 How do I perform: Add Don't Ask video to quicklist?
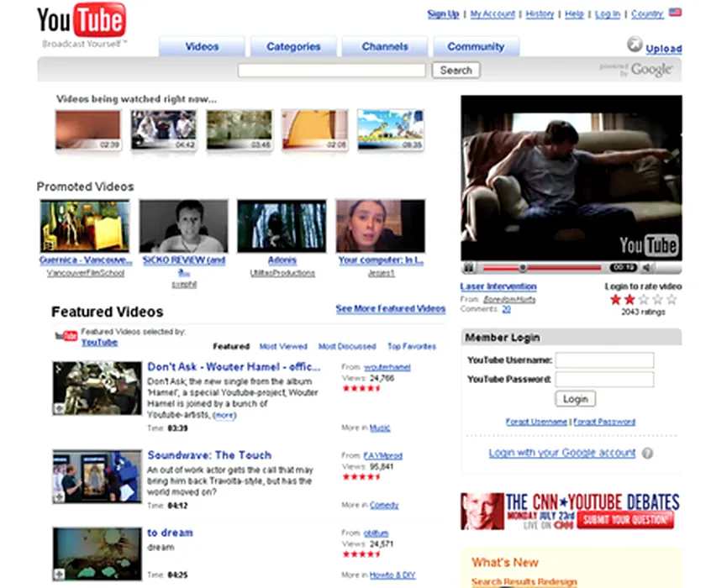click(x=59, y=408)
